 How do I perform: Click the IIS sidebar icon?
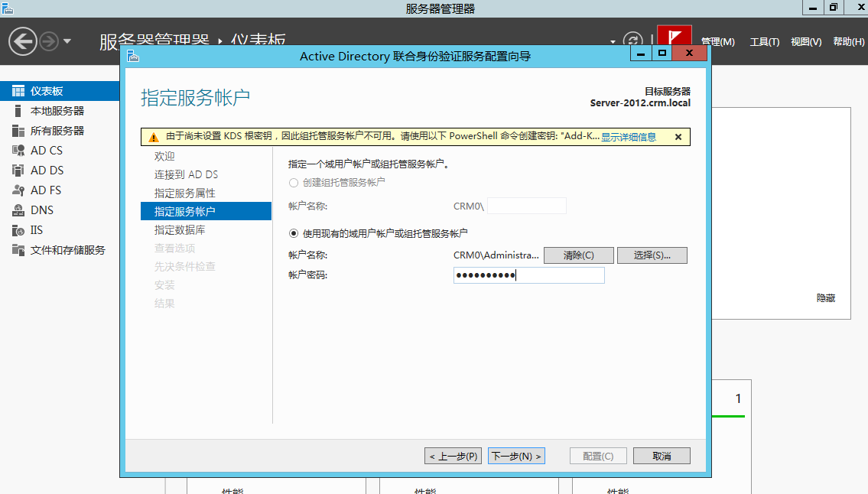click(18, 230)
